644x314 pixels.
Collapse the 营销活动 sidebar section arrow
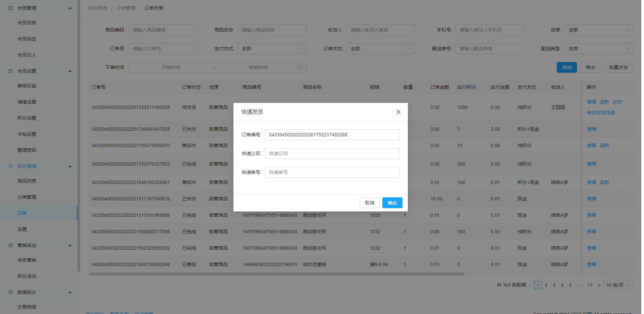(70, 245)
